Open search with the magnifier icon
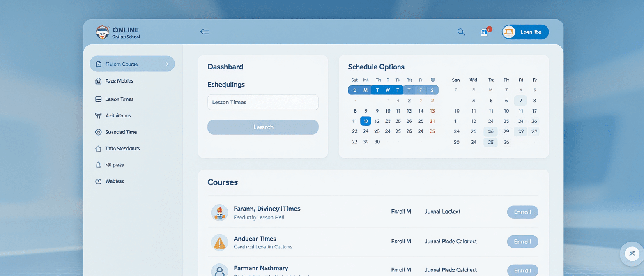This screenshot has height=276, width=644. tap(461, 32)
